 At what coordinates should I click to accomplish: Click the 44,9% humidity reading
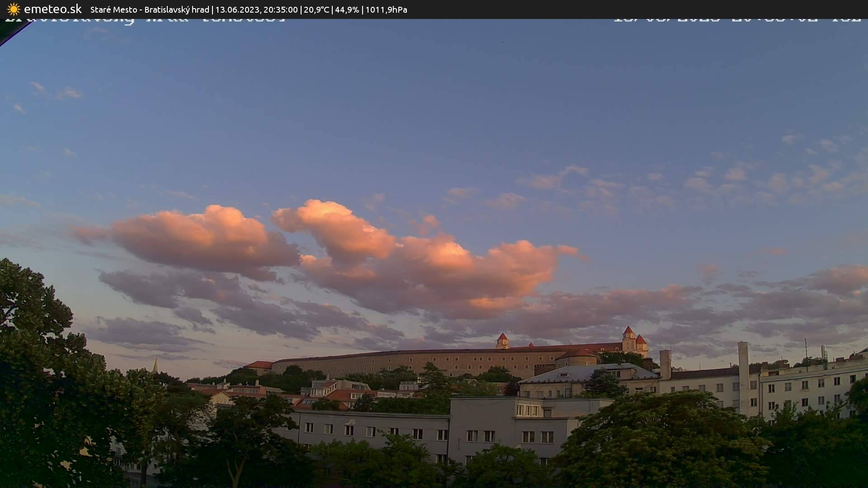click(x=347, y=9)
